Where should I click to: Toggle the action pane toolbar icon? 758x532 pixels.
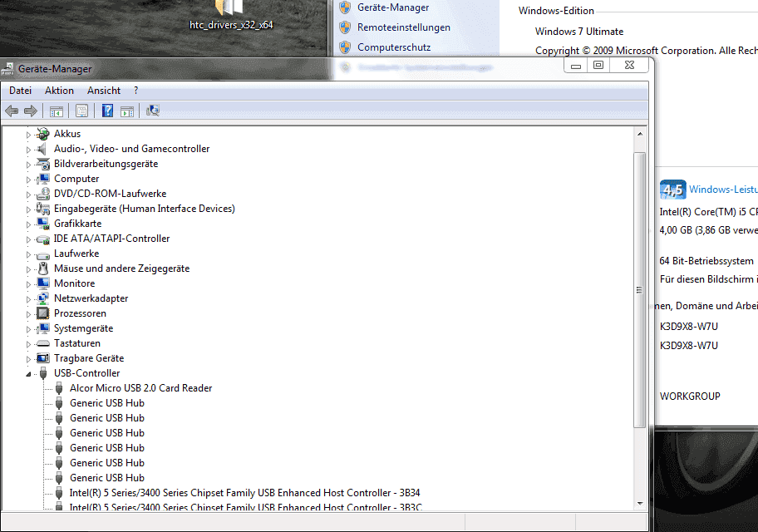point(127,111)
